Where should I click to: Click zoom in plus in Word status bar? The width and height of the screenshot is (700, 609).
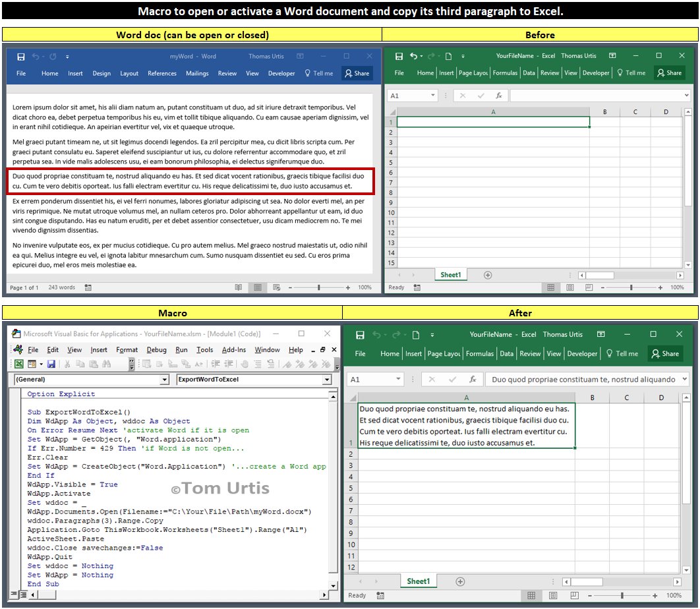tap(348, 287)
